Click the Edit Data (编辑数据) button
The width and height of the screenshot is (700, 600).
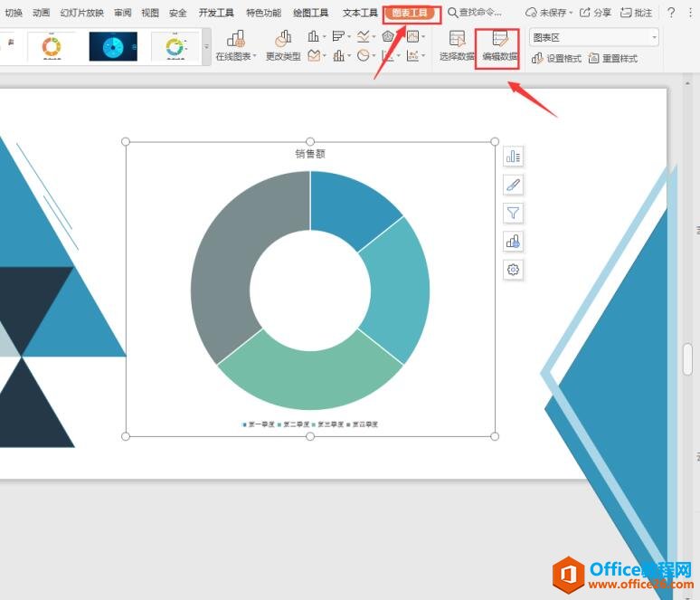click(499, 46)
